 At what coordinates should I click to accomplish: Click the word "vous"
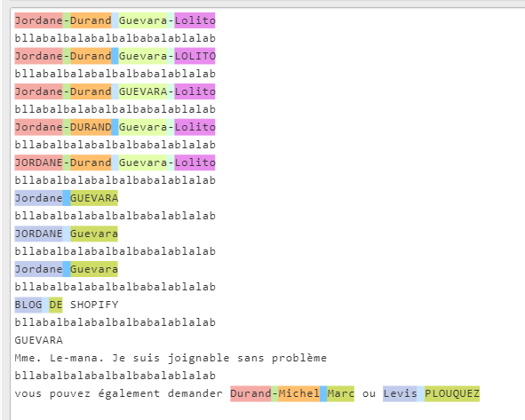tap(28, 393)
